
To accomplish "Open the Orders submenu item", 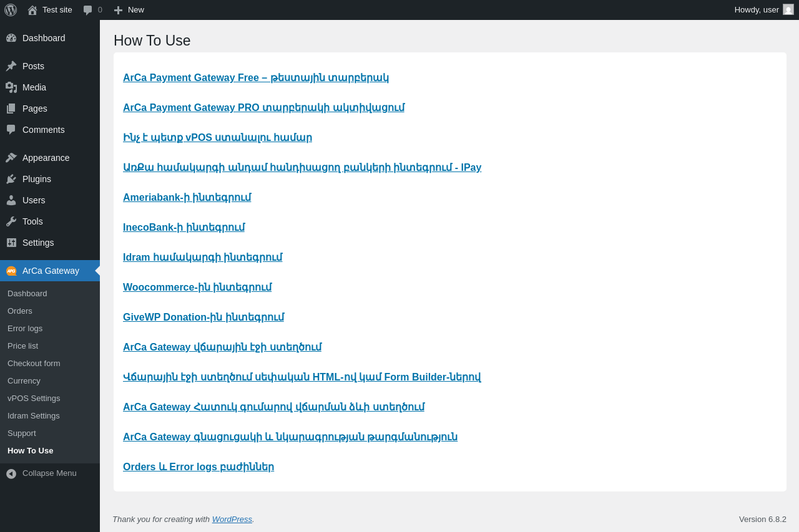I will [x=50, y=311].
